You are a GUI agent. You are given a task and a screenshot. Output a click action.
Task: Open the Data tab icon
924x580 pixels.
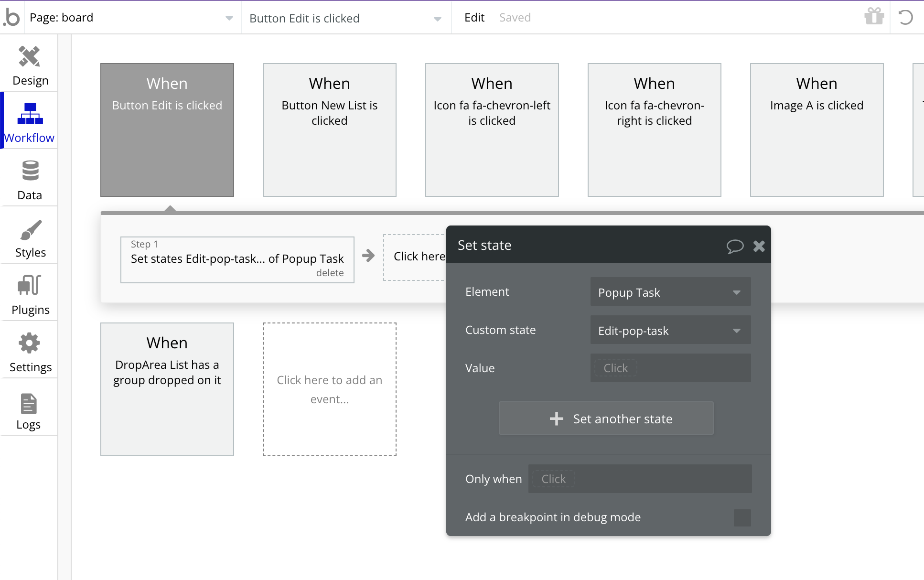point(30,171)
